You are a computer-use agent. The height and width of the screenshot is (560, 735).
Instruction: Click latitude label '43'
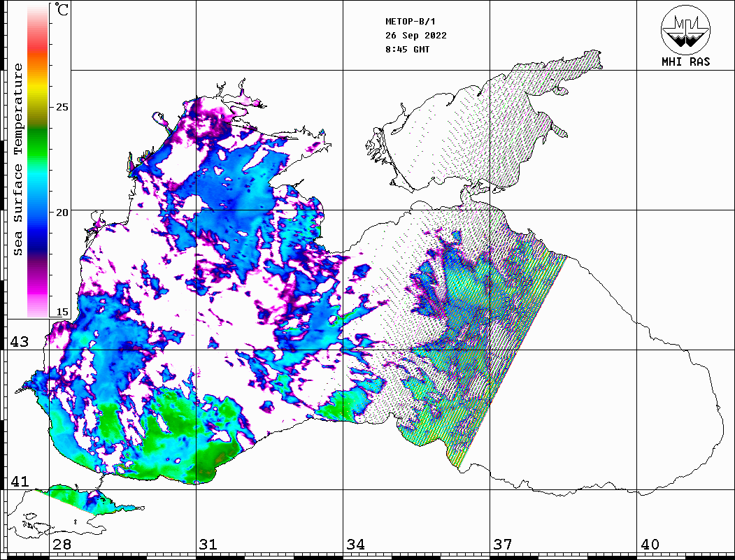tap(20, 342)
